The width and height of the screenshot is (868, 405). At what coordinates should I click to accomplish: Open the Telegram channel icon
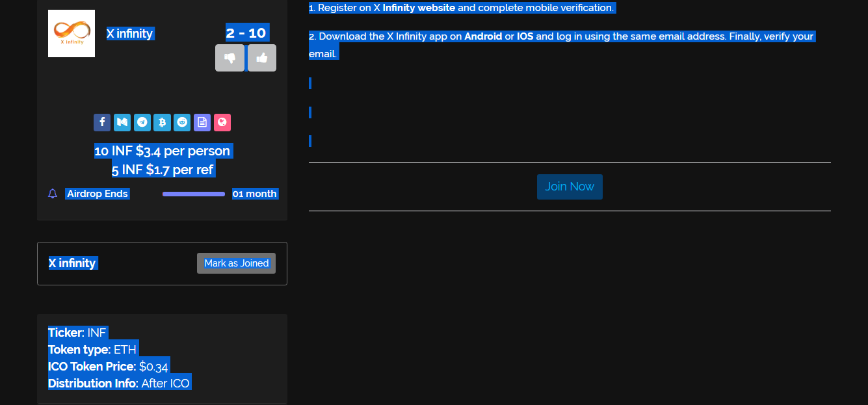(x=142, y=122)
